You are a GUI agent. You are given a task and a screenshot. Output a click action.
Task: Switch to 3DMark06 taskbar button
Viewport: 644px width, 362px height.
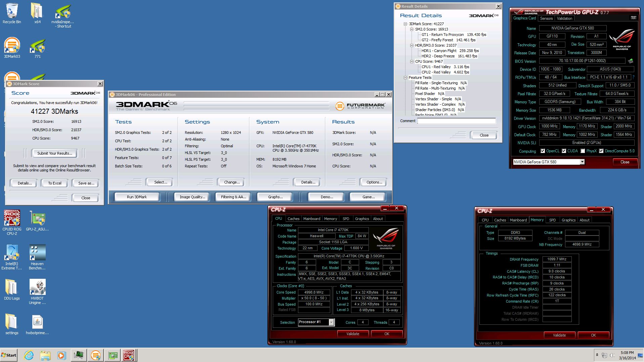[95, 355]
